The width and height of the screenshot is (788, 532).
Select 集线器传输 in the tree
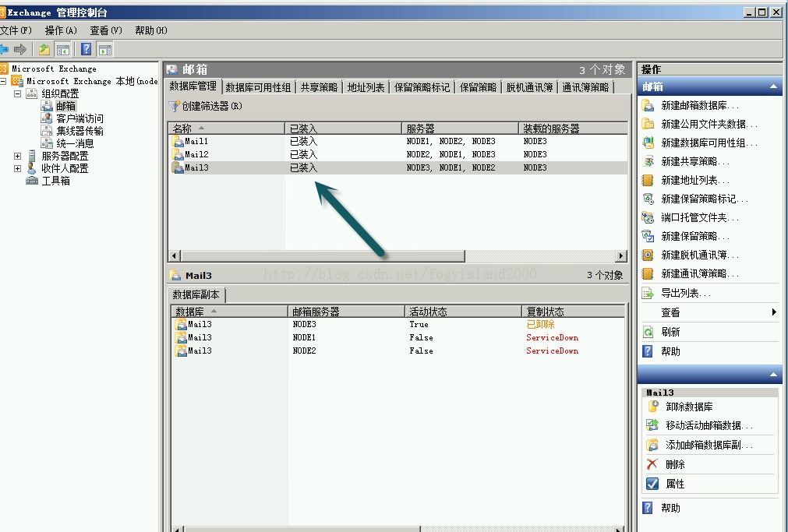[80, 131]
